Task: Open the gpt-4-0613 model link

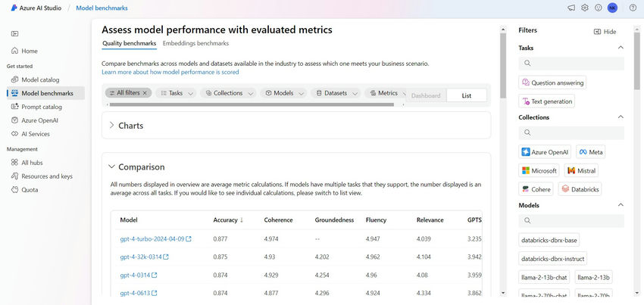Action: pos(139,293)
